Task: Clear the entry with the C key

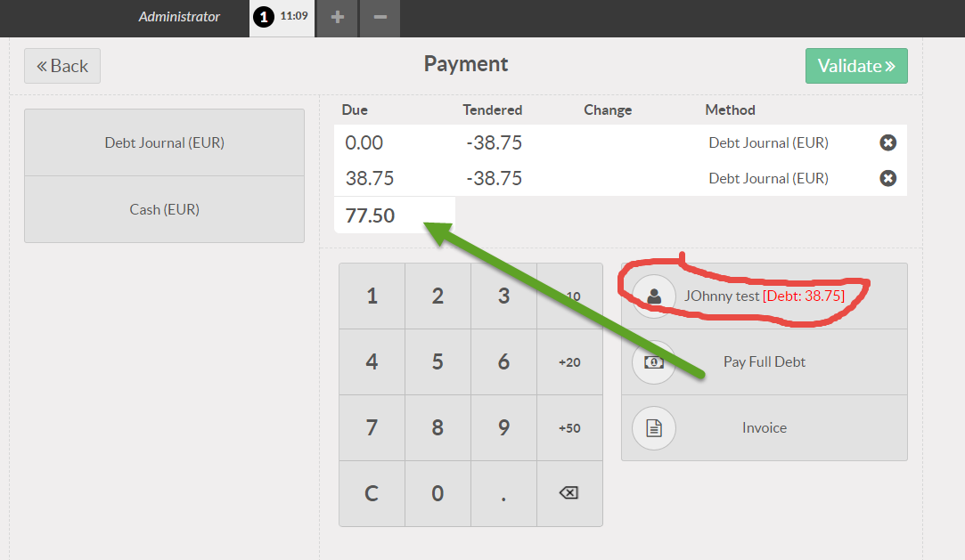Action: 372,493
